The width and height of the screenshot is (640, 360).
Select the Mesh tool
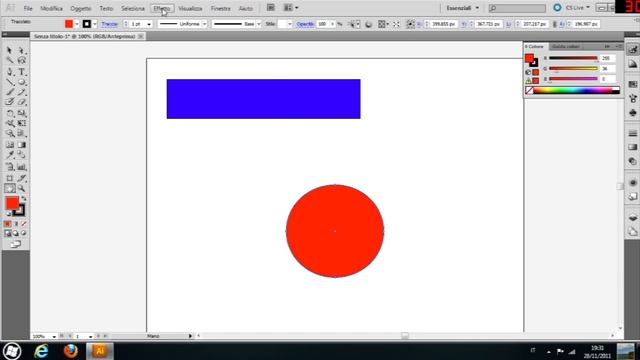pos(9,145)
